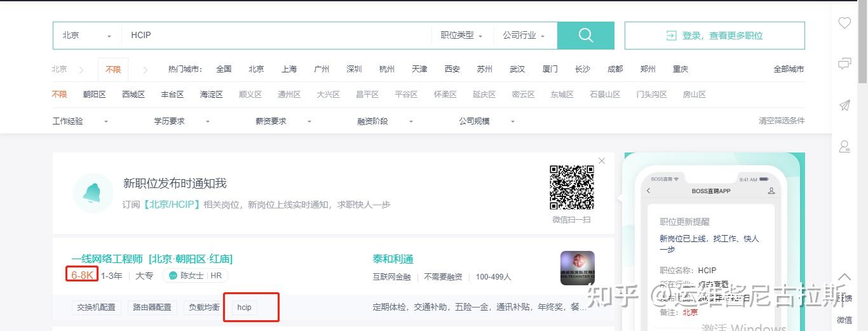Click the WeChat QR code image
868x331 pixels.
click(572, 187)
